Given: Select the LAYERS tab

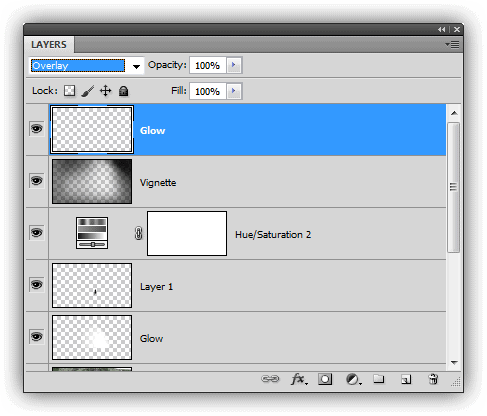Looking at the screenshot, I should click(x=49, y=45).
